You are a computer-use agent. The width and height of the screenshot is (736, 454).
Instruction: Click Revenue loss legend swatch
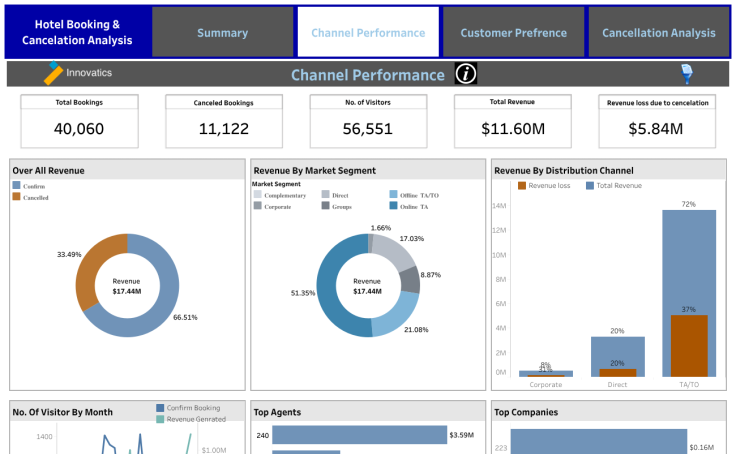[x=522, y=186]
